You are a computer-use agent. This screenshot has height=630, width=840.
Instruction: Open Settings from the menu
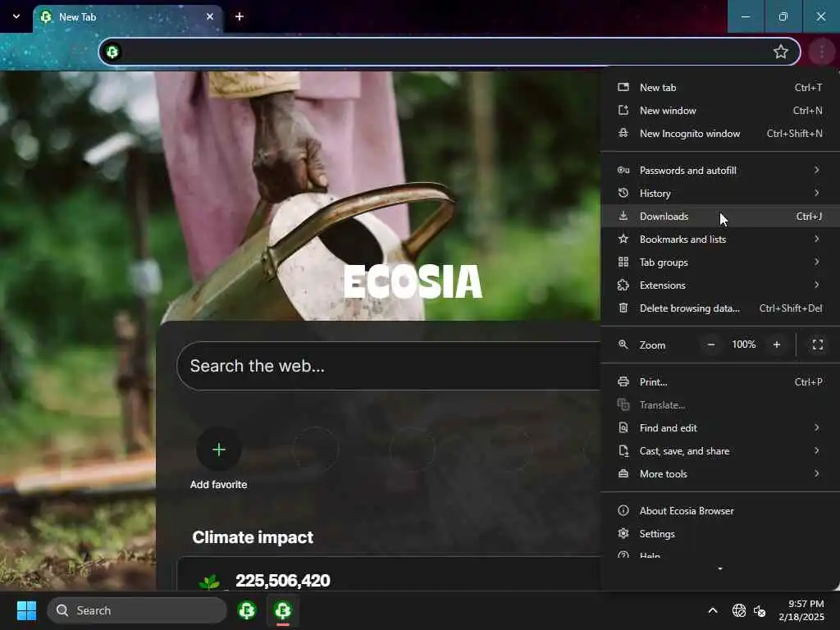[720, 534]
